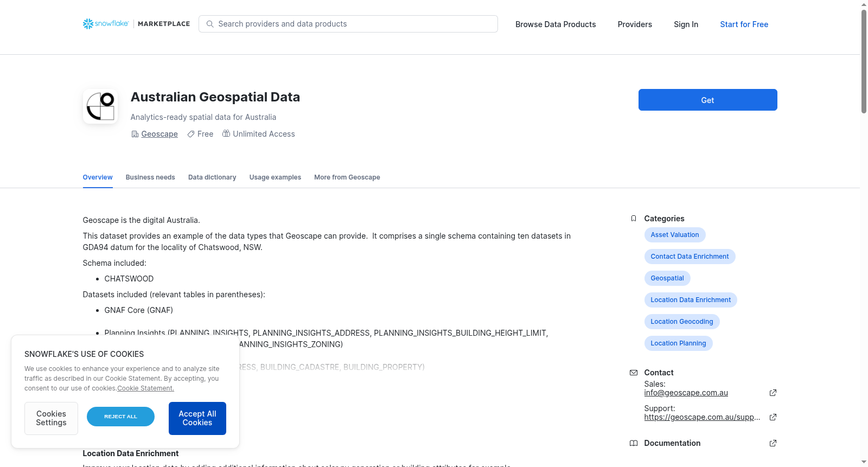
Task: Open Documentation external link icon
Action: coord(773,443)
